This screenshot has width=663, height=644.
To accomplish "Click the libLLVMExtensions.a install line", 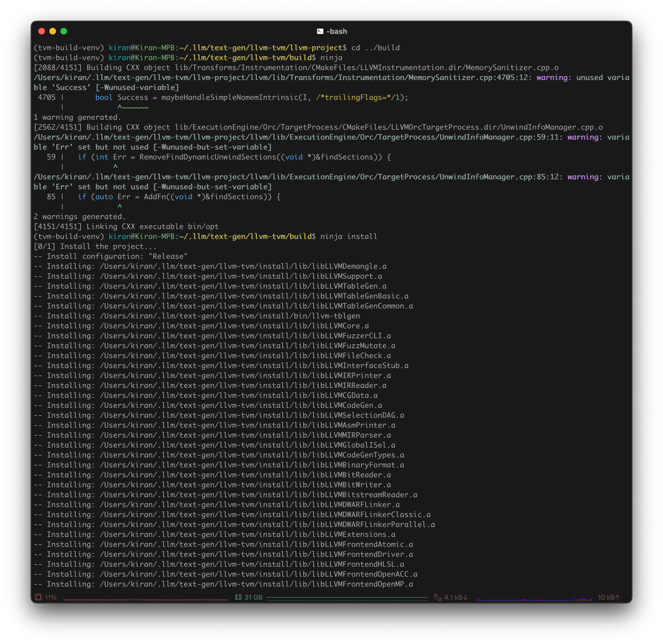I will [215, 534].
